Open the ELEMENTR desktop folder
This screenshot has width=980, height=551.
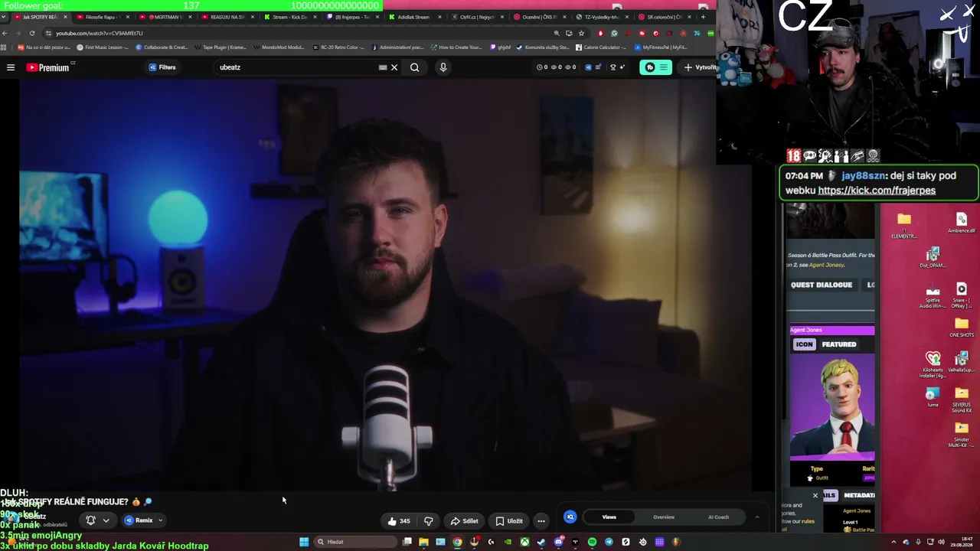click(904, 226)
